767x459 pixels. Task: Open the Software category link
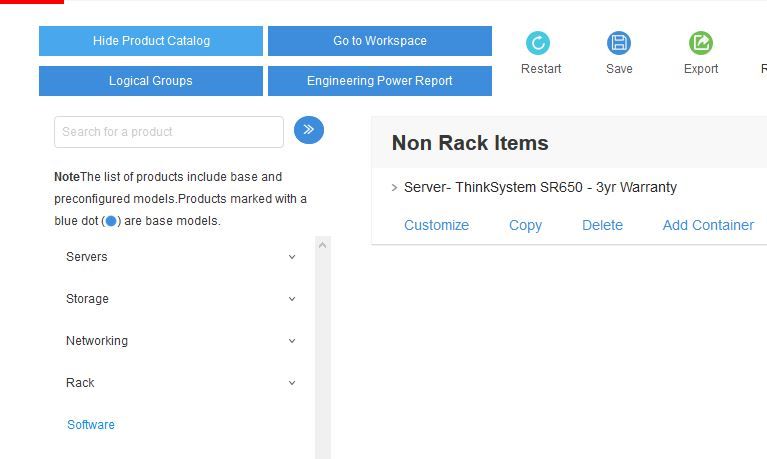coord(91,425)
